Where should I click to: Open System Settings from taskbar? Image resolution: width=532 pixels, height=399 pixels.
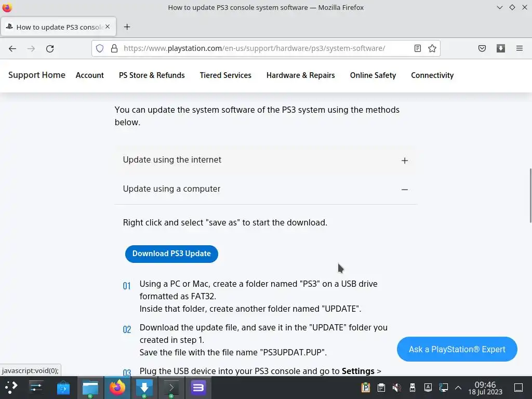(36, 388)
